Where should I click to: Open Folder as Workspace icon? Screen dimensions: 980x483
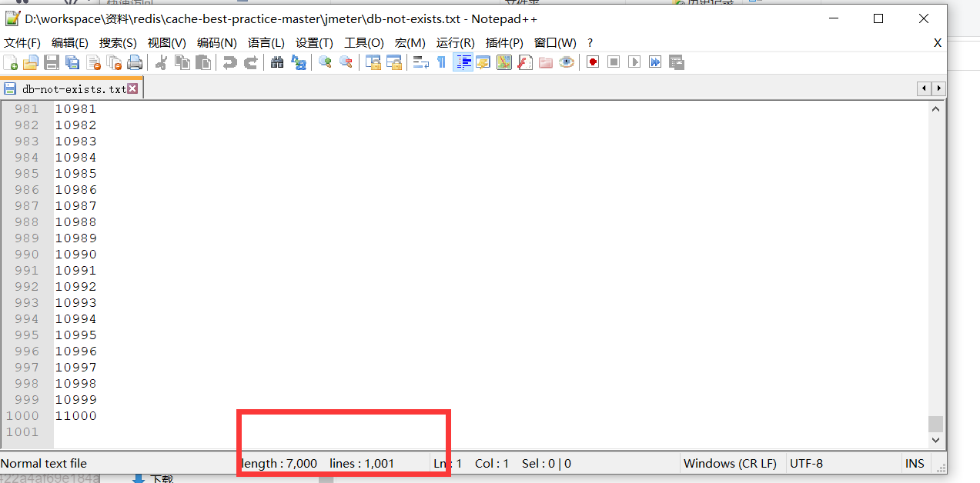546,62
